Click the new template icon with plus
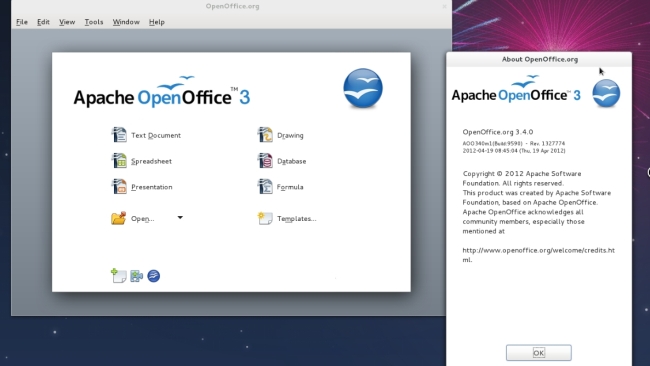Image resolution: width=650 pixels, height=366 pixels. (119, 276)
